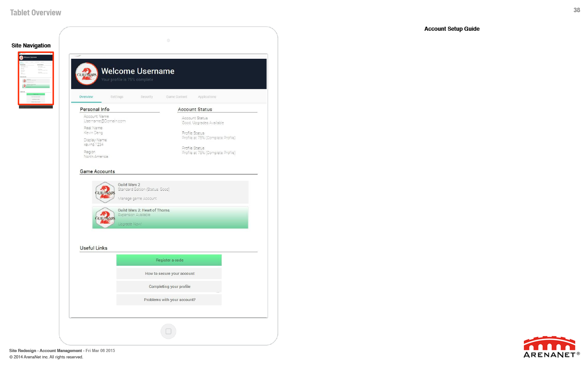Image resolution: width=588 pixels, height=367 pixels.
Task: Select the Site Navigation thumbnail preview
Action: pyautogui.click(x=36, y=79)
